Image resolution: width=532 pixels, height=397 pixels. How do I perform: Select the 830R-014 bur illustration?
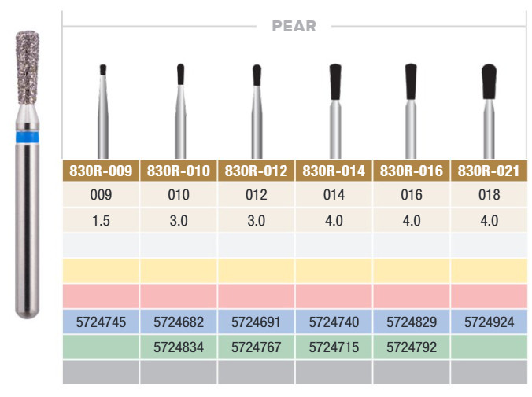pos(335,111)
